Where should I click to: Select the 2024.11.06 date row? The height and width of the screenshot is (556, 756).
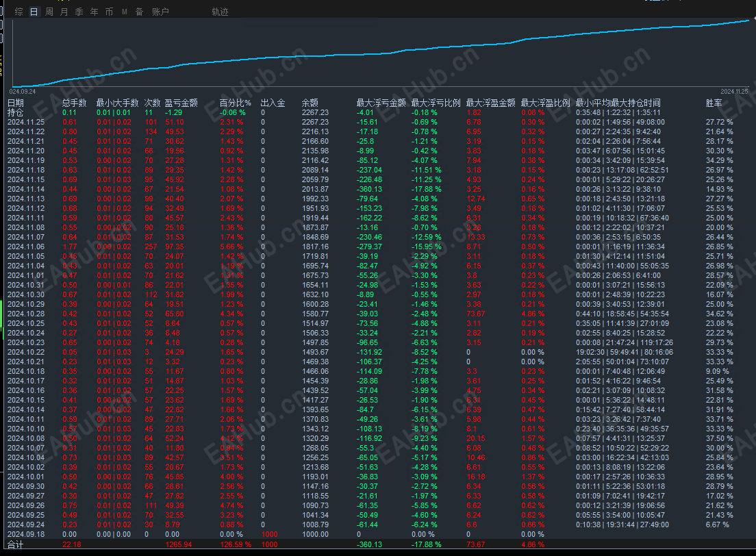(26, 247)
